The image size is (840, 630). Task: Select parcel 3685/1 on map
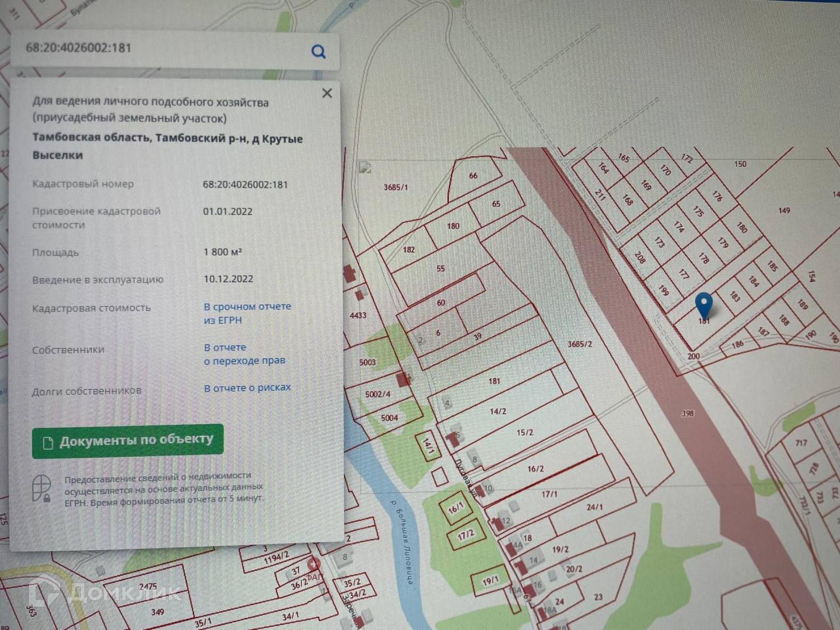pos(395,187)
